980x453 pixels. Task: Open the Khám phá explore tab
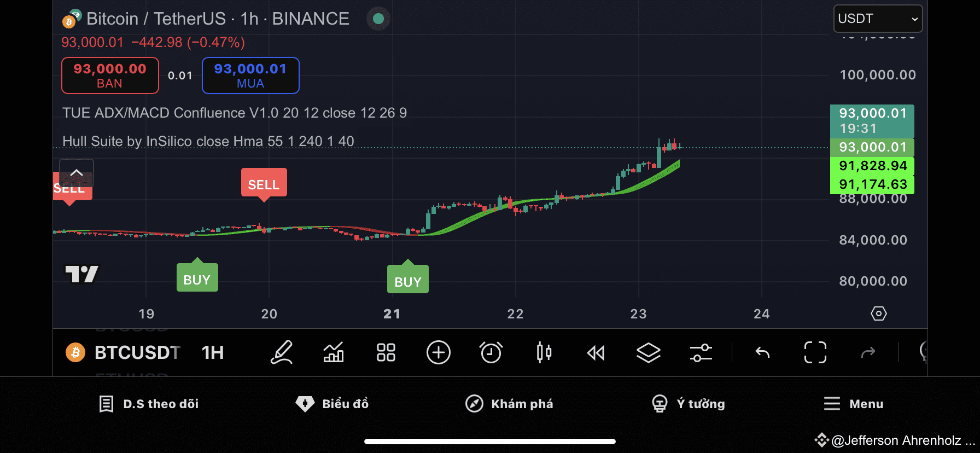[509, 404]
